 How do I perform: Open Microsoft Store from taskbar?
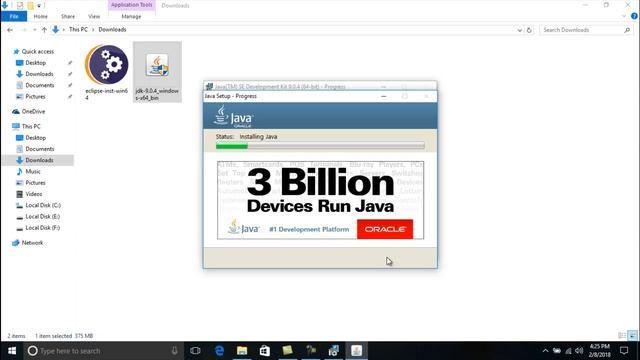tap(264, 351)
